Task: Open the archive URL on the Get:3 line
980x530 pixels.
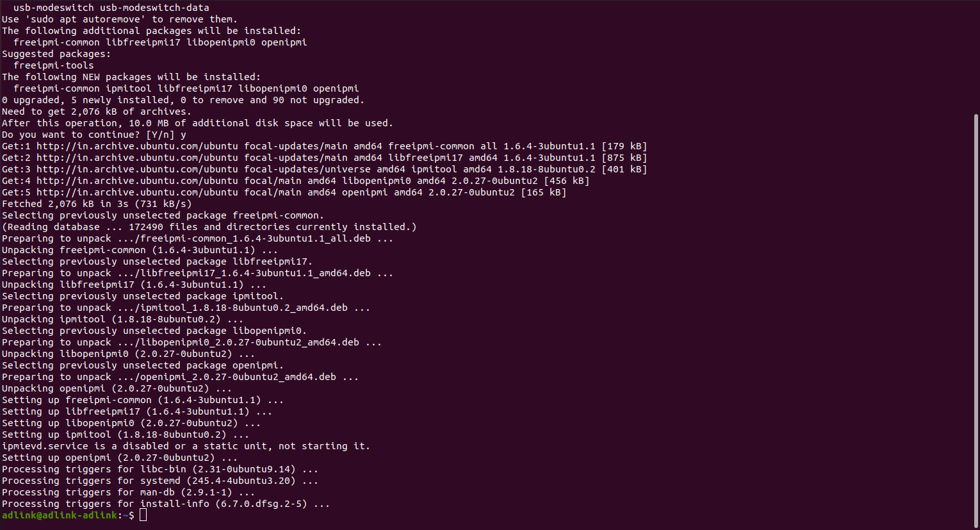Action: tap(137, 169)
